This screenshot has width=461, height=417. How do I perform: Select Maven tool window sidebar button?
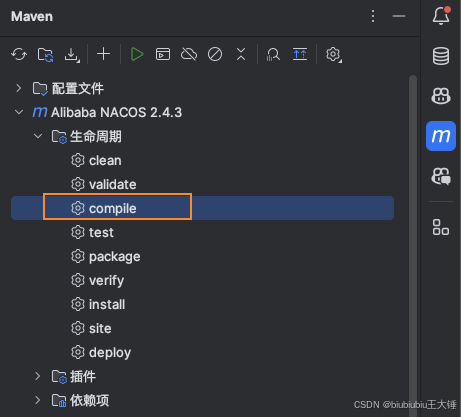click(x=441, y=136)
